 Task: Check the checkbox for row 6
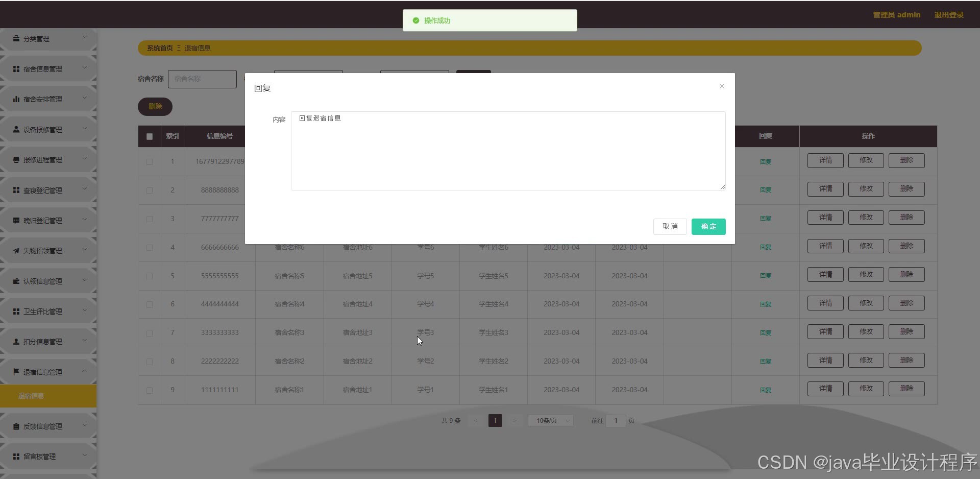[150, 304]
